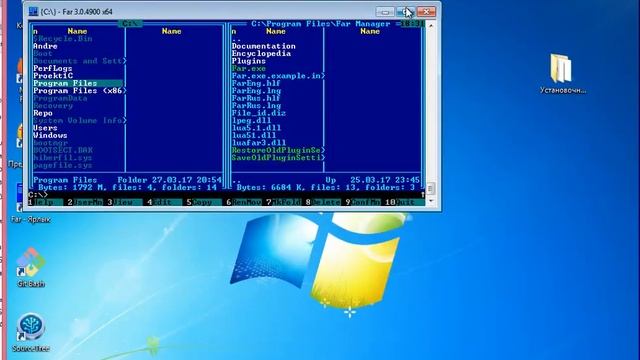Select the hiberfil.sys file
This screenshot has height=360, width=640.
62,158
